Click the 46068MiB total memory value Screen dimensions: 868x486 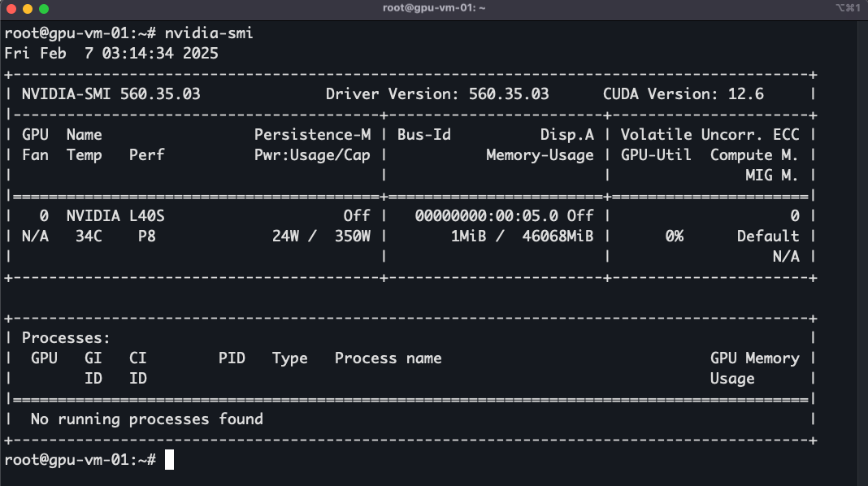click(558, 236)
